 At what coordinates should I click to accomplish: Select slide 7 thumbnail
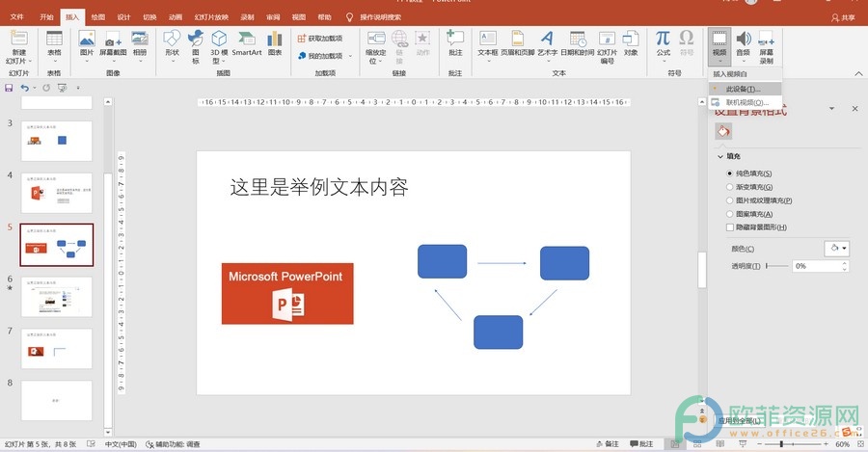[x=57, y=349]
